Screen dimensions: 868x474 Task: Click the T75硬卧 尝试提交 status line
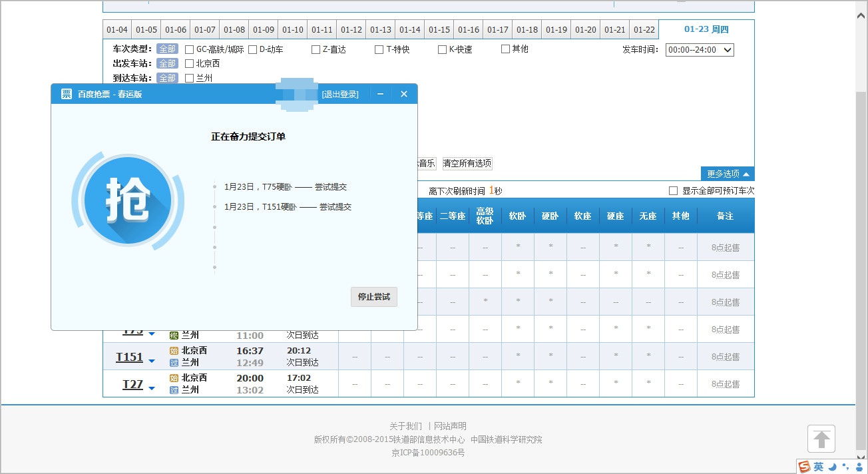pyautogui.click(x=286, y=187)
